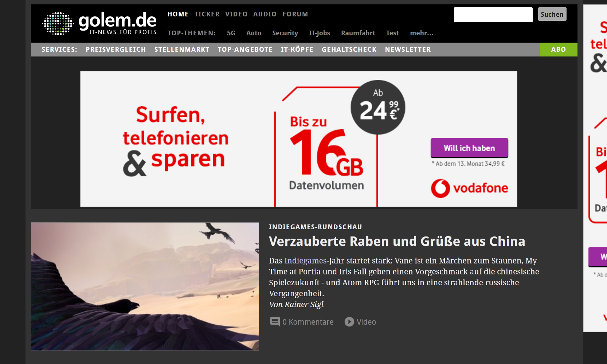607x364 pixels.
Task: Follow the Indiegames link in teaser
Action: tap(305, 261)
